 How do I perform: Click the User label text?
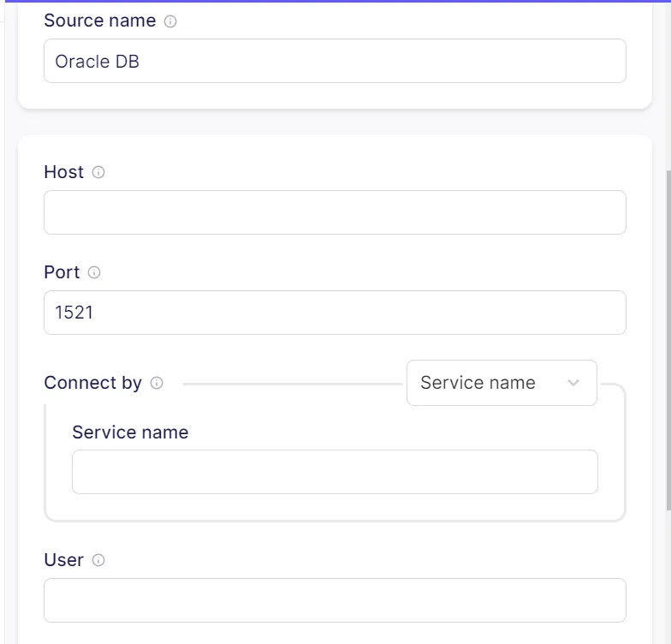(x=63, y=560)
